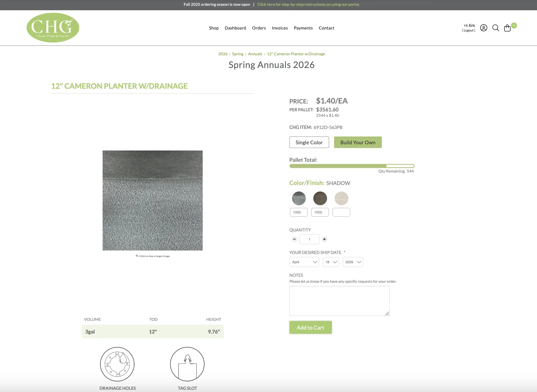Open the ship day dropdown showing 18
This screenshot has height=392, width=537.
point(331,262)
